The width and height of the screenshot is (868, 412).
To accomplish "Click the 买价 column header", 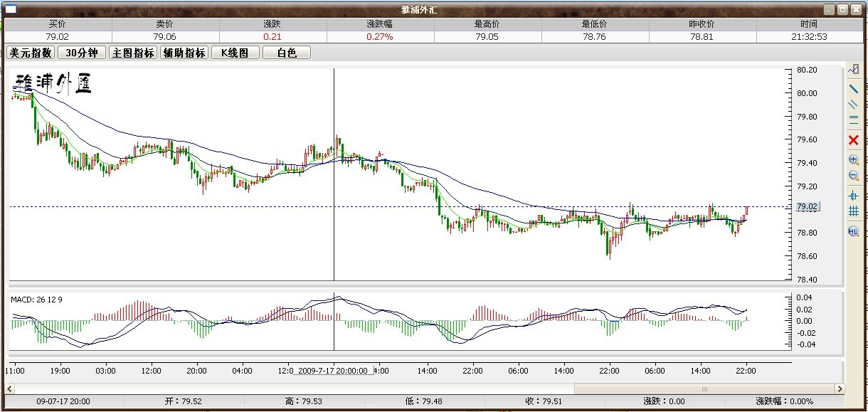I will (58, 24).
